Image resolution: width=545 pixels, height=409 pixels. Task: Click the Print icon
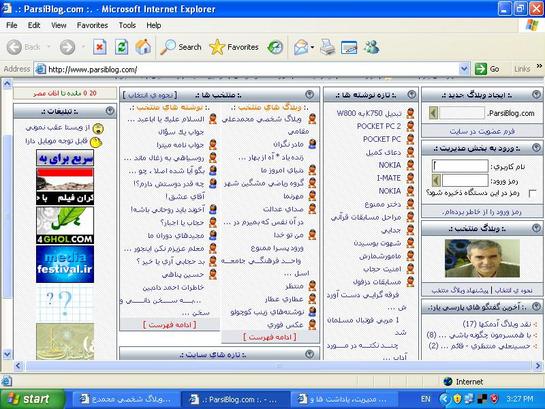327,47
